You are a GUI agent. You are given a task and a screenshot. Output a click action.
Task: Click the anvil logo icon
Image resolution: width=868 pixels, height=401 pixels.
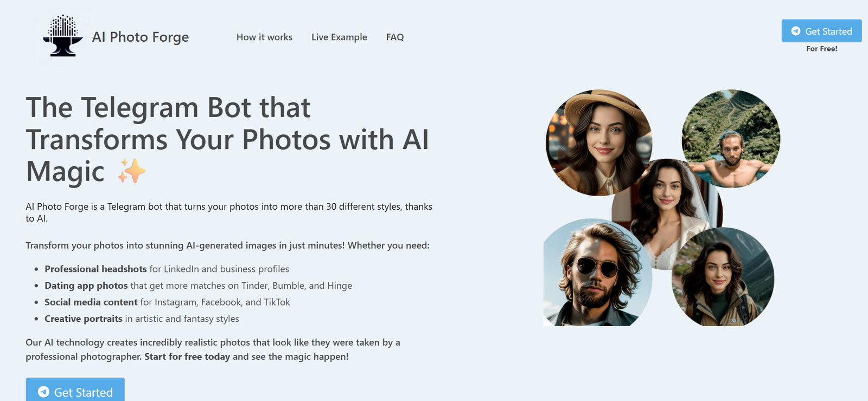click(x=63, y=36)
